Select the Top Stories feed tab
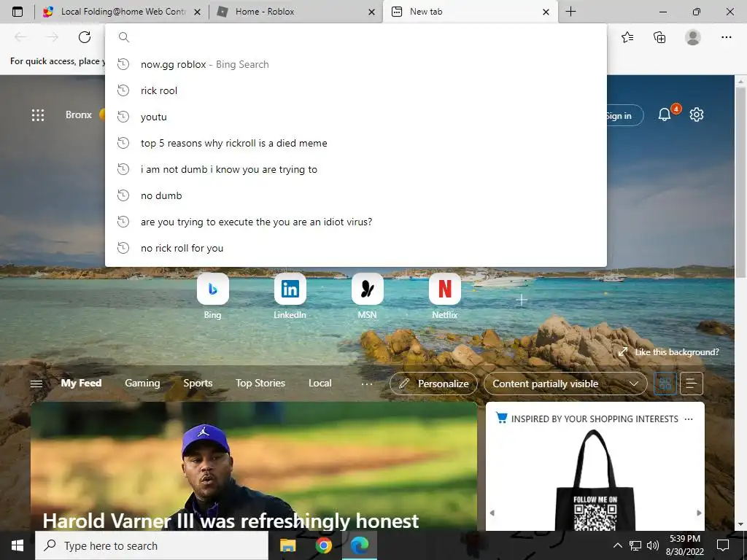The height and width of the screenshot is (560, 747). [260, 384]
